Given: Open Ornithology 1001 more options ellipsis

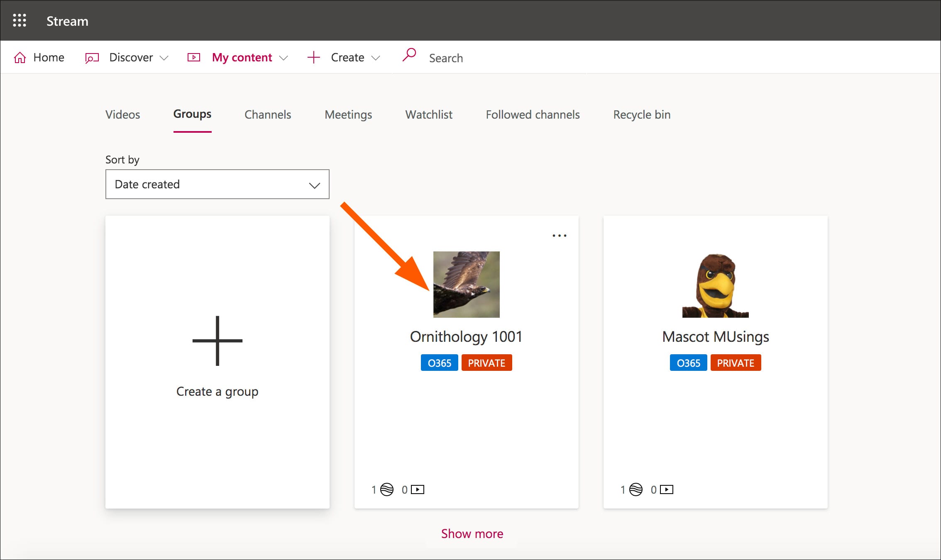Looking at the screenshot, I should point(559,236).
